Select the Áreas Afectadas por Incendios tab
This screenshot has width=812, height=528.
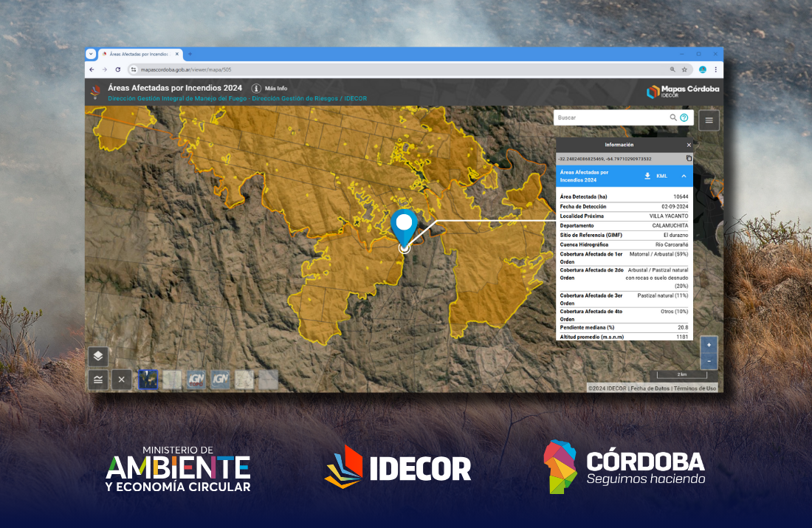pyautogui.click(x=140, y=54)
